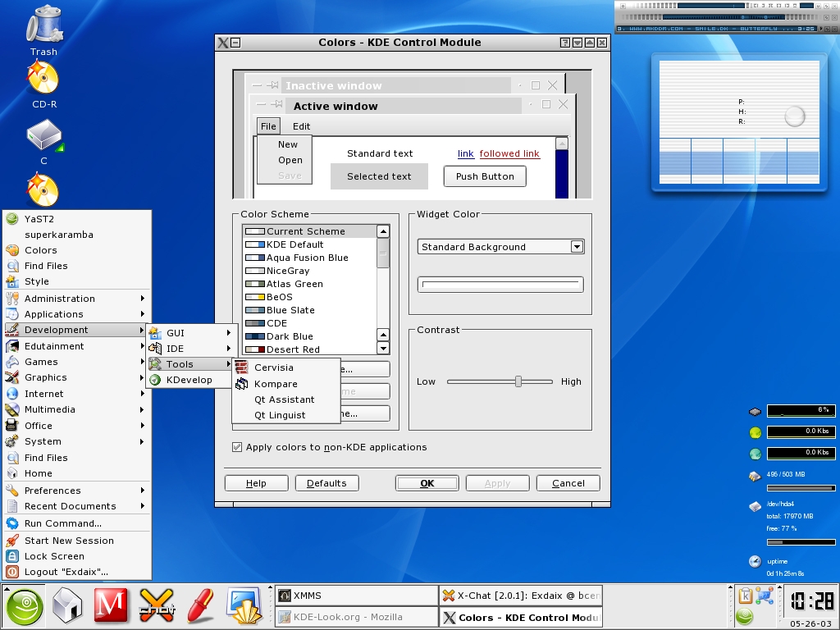The height and width of the screenshot is (630, 840).
Task: Launch the red pen editor panel icon
Action: (201, 606)
